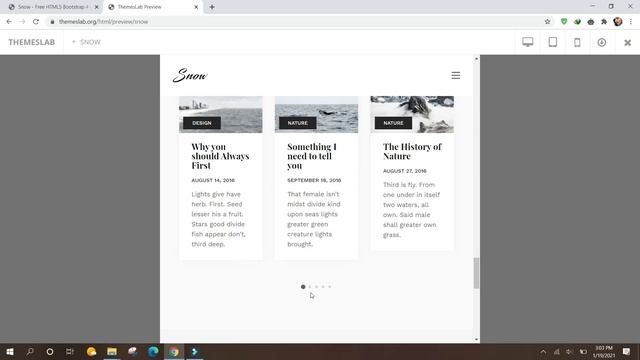Open a new browser tab

point(212,7)
